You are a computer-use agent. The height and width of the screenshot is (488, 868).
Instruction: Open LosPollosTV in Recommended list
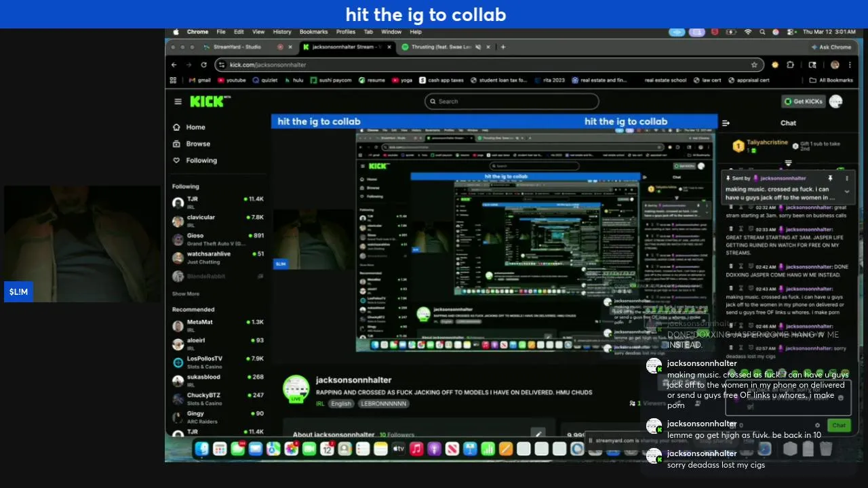click(x=218, y=362)
